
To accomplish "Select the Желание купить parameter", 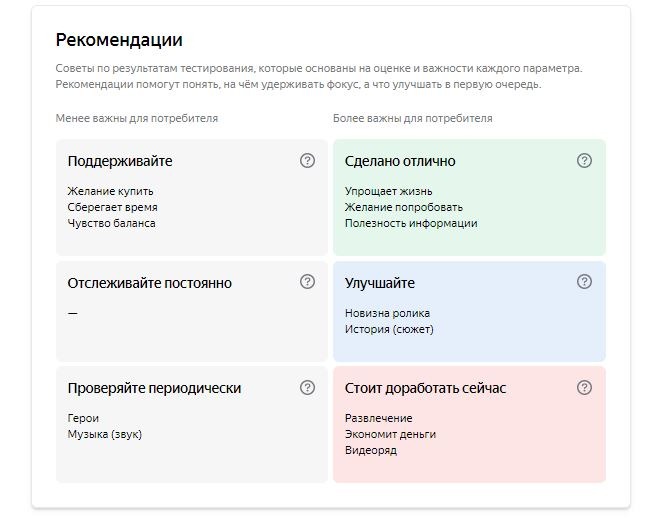I will pos(110,191).
